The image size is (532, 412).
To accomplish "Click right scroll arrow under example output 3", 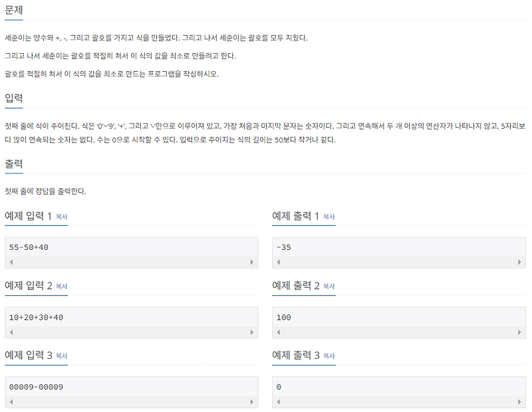I will (x=519, y=402).
